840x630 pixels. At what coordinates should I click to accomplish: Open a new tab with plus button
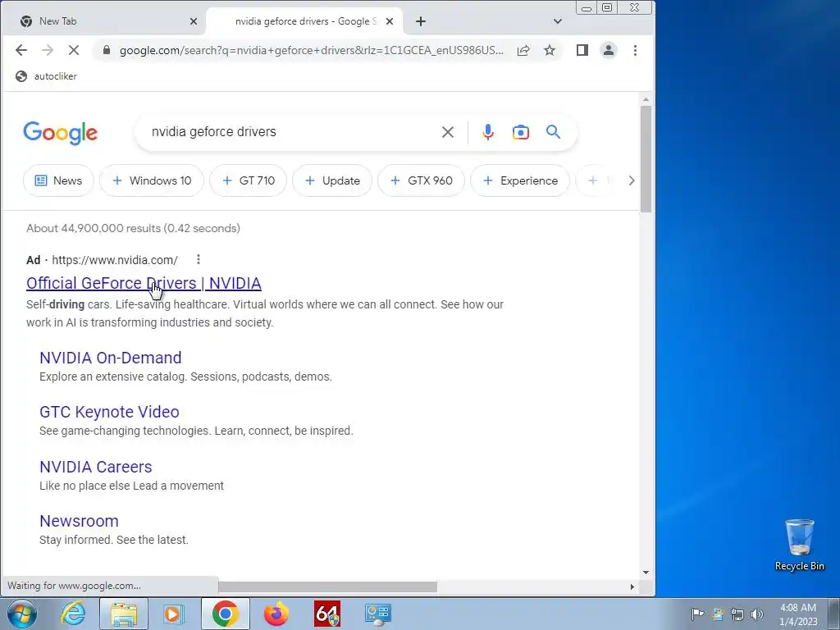click(x=421, y=21)
